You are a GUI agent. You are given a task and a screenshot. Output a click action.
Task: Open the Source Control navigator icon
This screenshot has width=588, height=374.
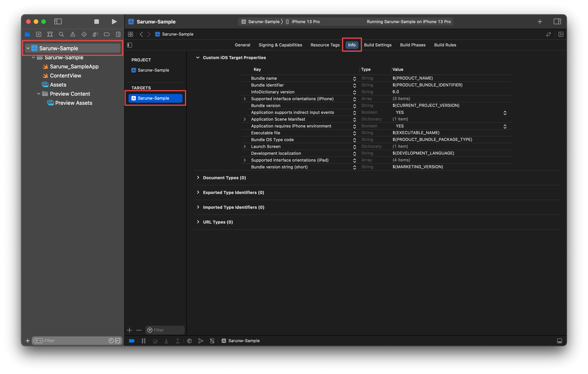tap(39, 34)
